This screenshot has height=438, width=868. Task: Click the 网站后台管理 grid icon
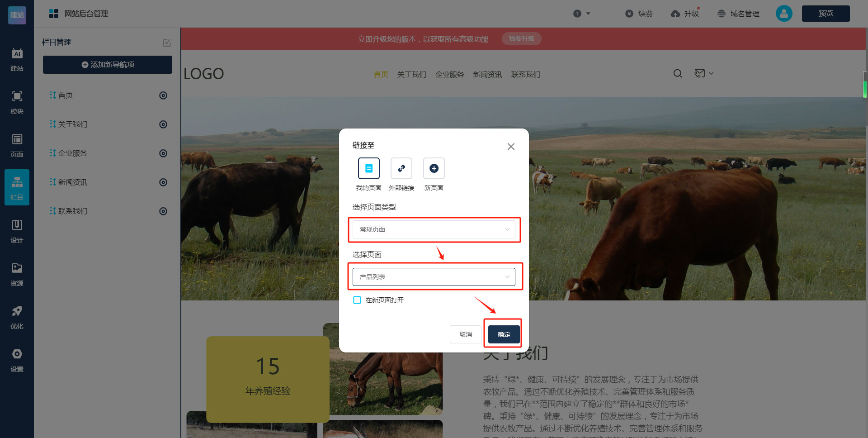coord(54,14)
